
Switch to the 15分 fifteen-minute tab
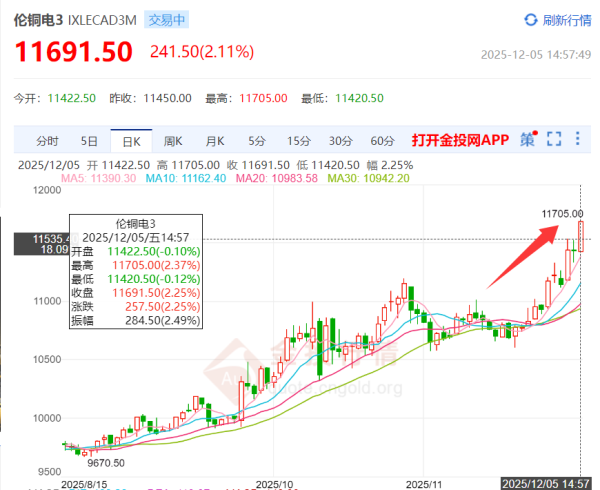298,141
